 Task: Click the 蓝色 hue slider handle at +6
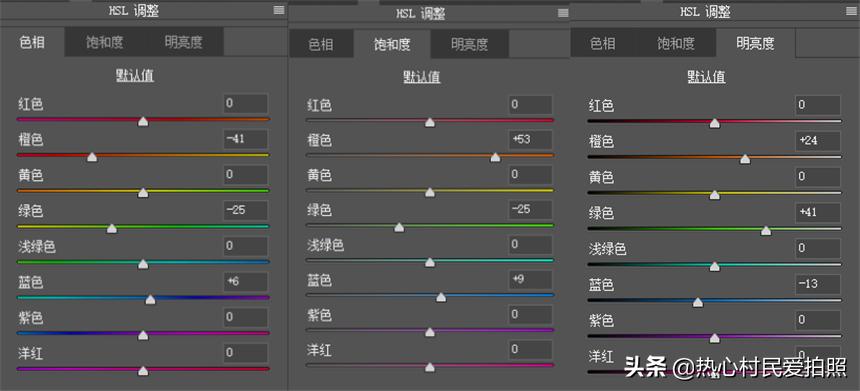pyautogui.click(x=150, y=299)
